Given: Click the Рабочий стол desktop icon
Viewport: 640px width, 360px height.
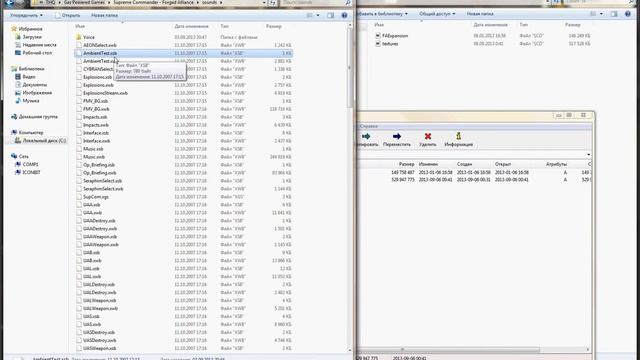Looking at the screenshot, I should [18, 53].
